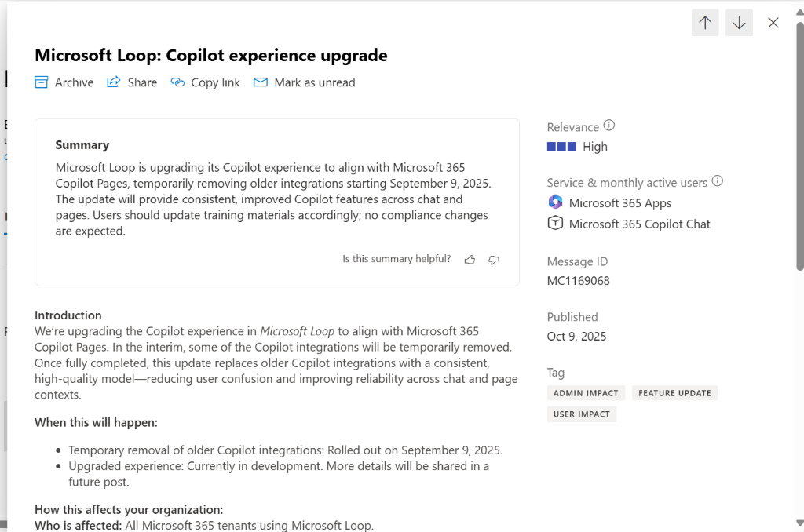Click the Archive icon
804x532 pixels.
41,82
